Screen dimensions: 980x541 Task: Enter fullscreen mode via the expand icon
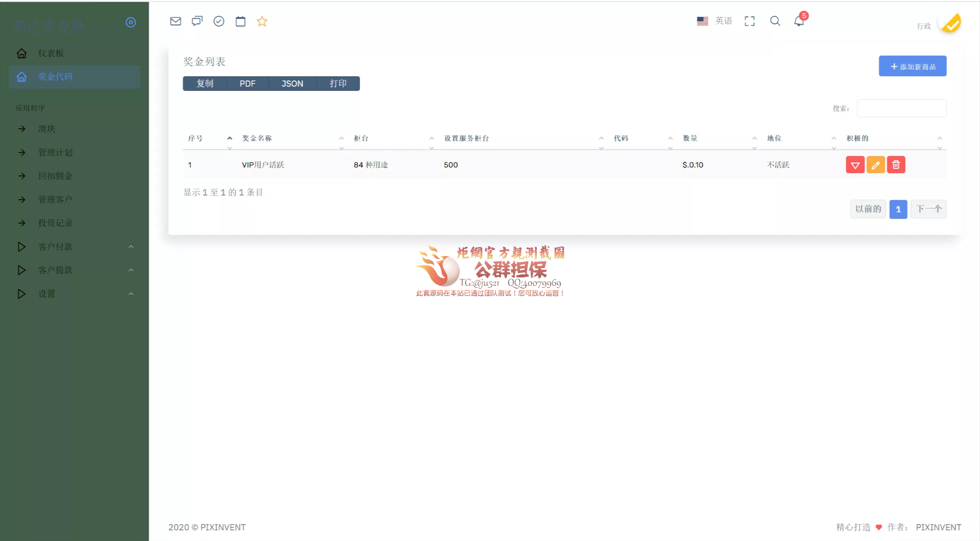[x=750, y=21]
